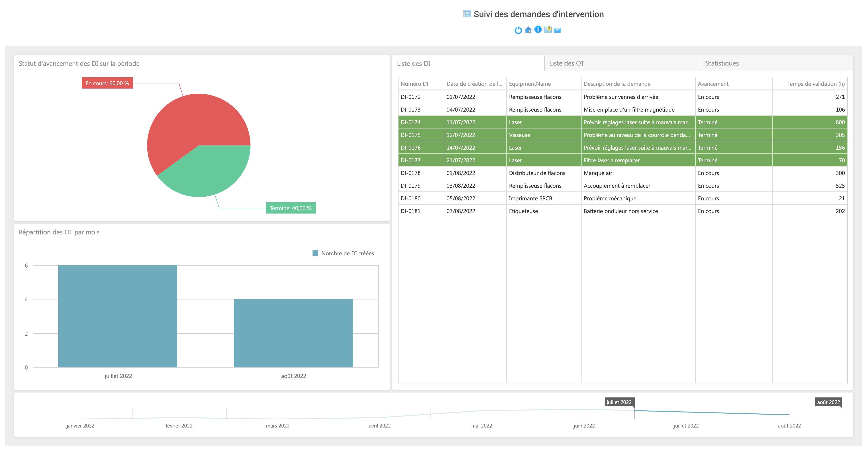Viewport: 868px width, 451px height.
Task: Select row DI-0177
Action: point(623,160)
